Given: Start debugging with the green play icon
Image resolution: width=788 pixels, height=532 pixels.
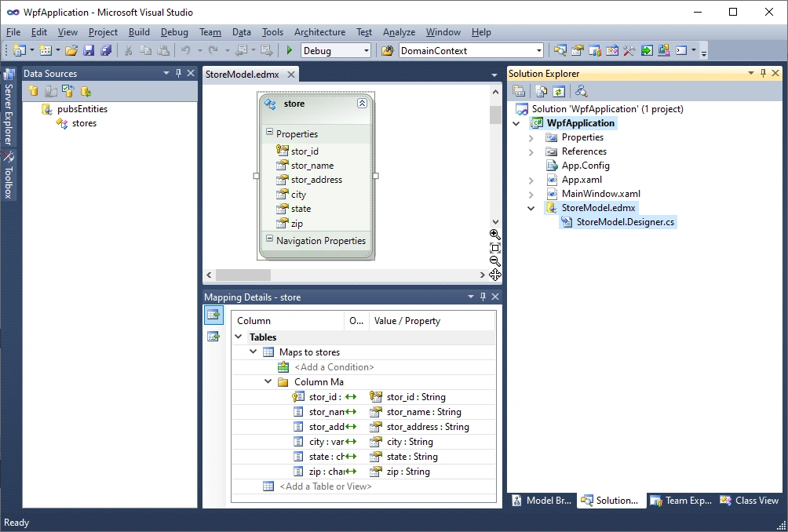Looking at the screenshot, I should pyautogui.click(x=290, y=50).
